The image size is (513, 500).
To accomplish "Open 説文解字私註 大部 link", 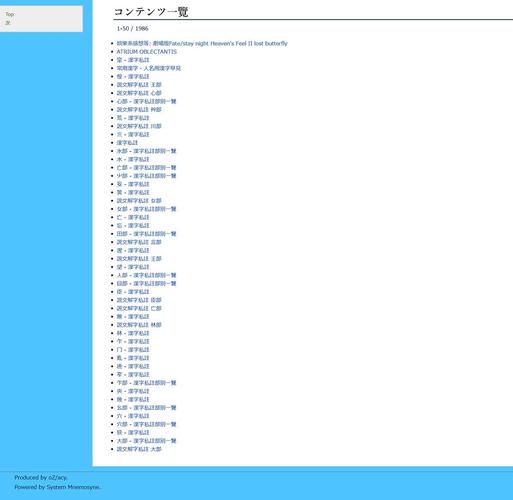I will (139, 449).
